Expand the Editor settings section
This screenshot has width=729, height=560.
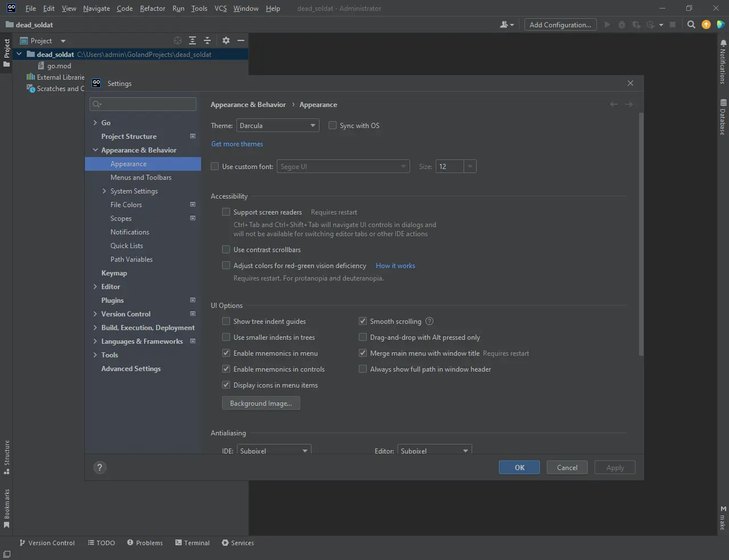95,287
